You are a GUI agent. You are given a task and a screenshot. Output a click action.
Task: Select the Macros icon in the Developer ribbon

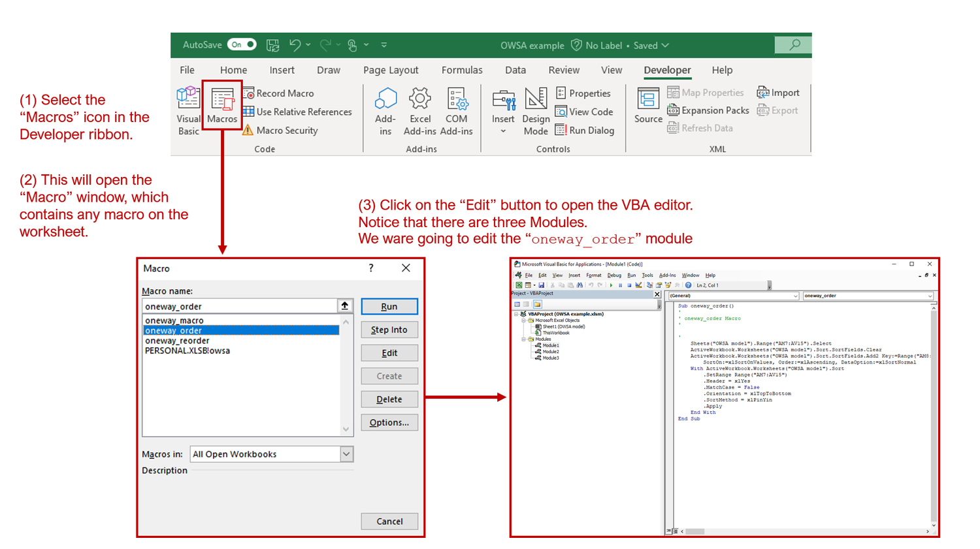pyautogui.click(x=222, y=106)
